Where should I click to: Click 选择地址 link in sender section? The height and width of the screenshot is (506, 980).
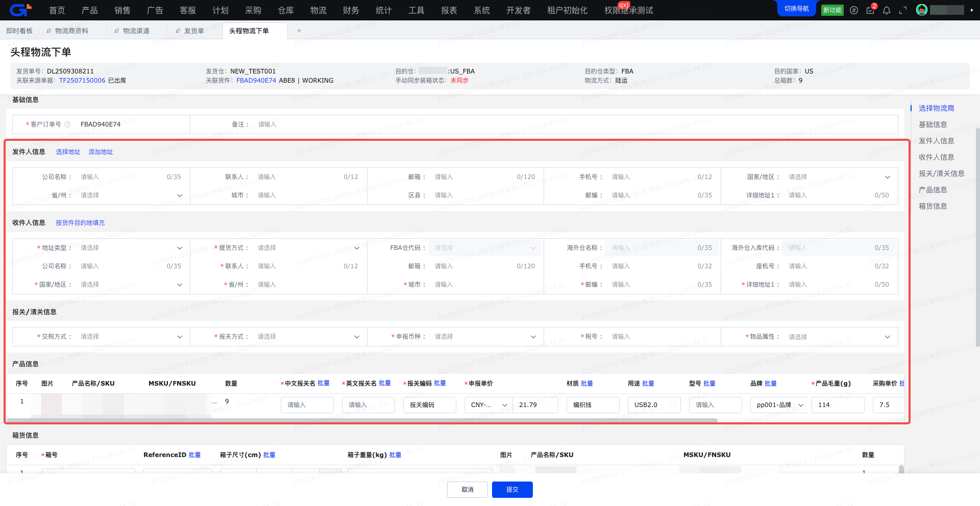[x=68, y=152]
